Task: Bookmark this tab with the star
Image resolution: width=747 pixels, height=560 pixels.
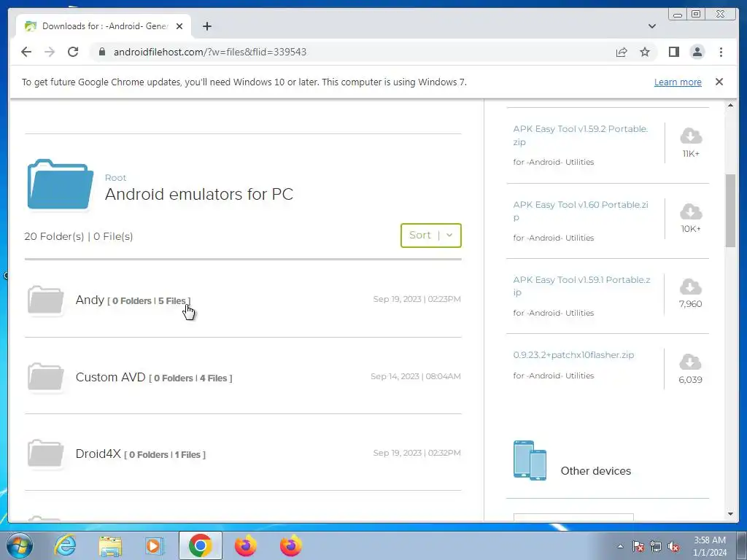Action: pyautogui.click(x=645, y=52)
